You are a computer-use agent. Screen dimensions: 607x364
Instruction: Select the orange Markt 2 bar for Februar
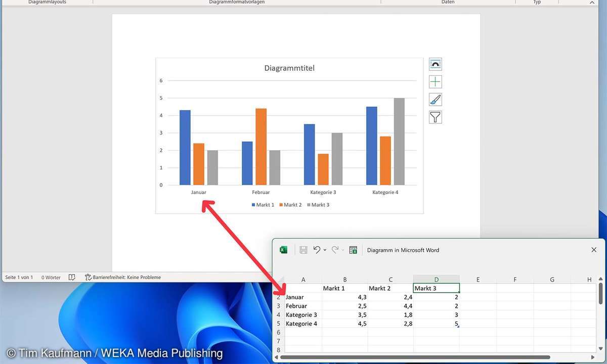[261, 147]
